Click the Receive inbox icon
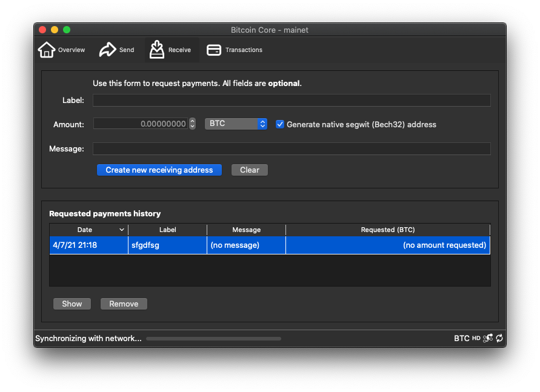The width and height of the screenshot is (540, 392). (157, 50)
